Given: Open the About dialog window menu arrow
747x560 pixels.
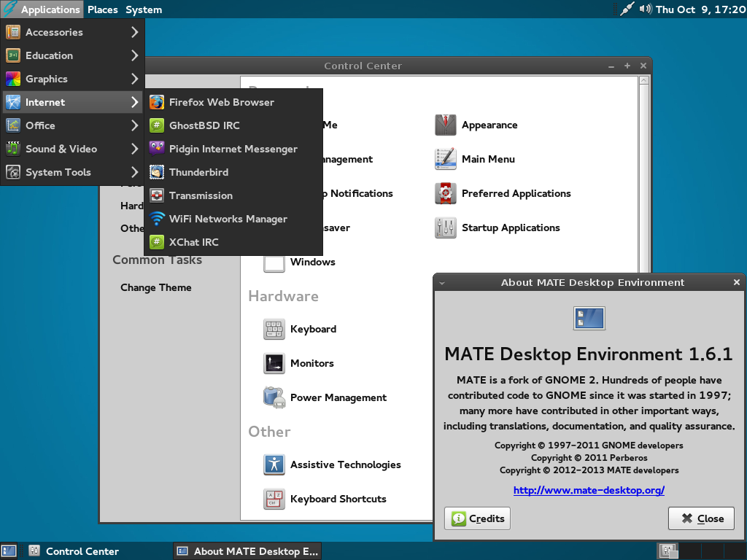Looking at the screenshot, I should [441, 283].
